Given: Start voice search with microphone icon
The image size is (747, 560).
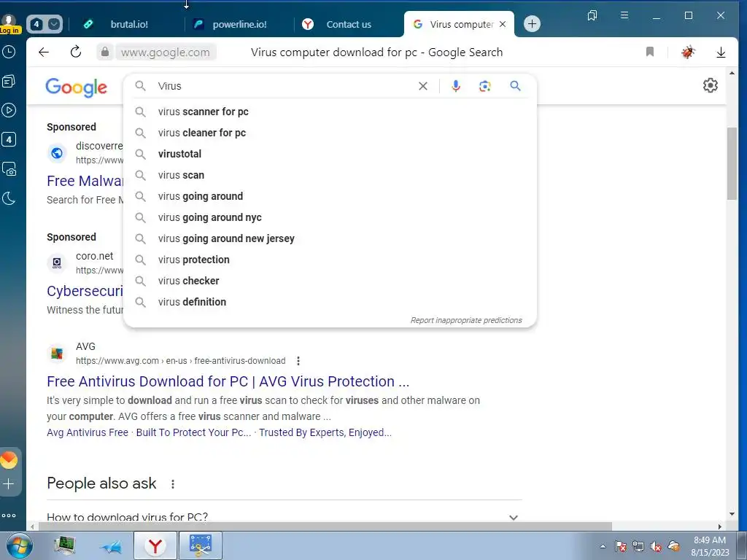Looking at the screenshot, I should [x=456, y=86].
